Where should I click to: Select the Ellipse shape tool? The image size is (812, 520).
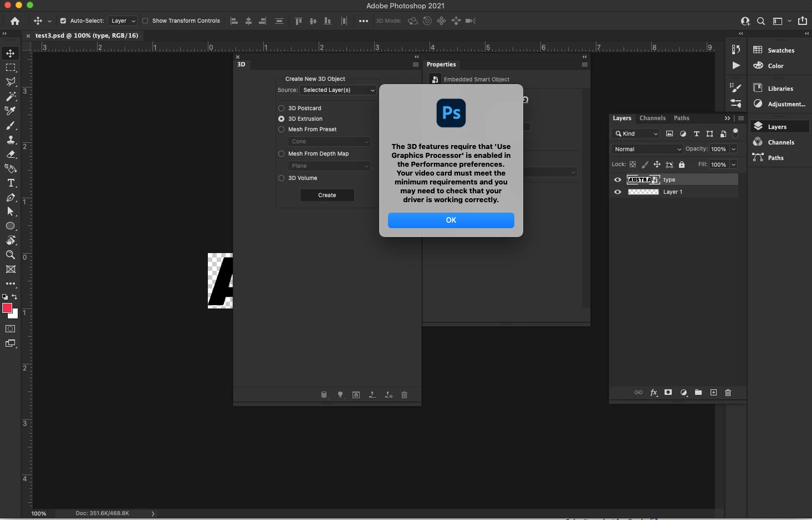pyautogui.click(x=11, y=226)
